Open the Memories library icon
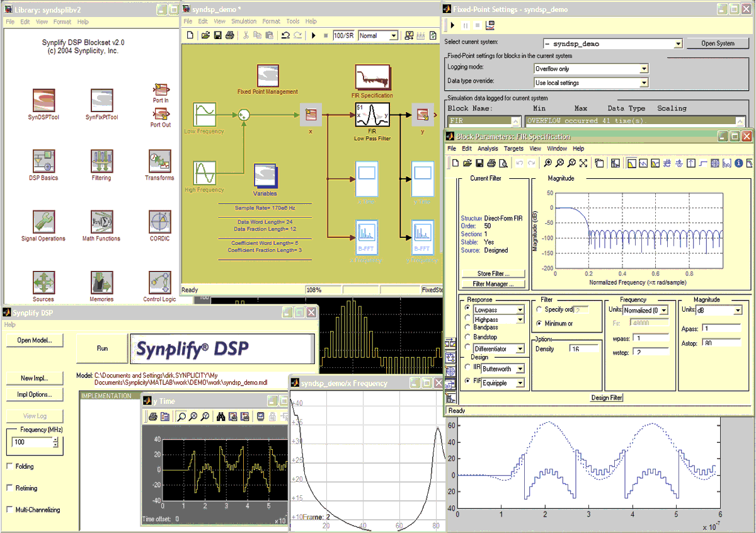Viewport: 756px width, 533px height. pyautogui.click(x=101, y=283)
